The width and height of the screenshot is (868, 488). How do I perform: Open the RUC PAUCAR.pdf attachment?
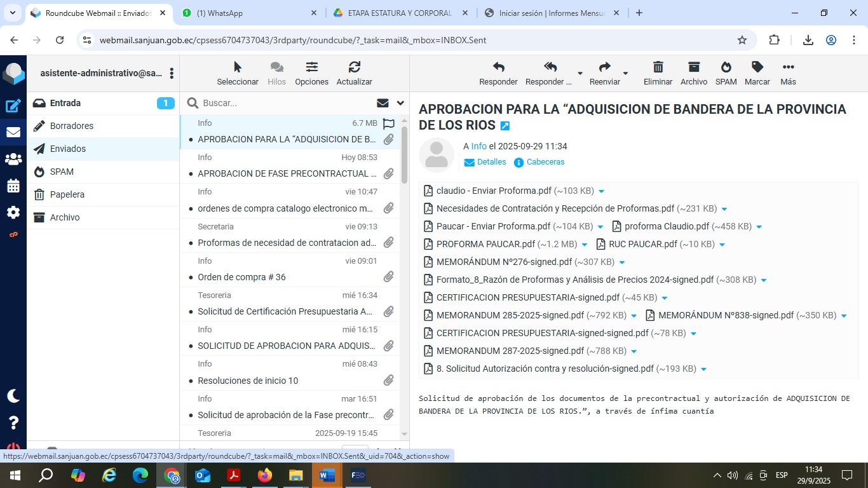[x=642, y=244]
